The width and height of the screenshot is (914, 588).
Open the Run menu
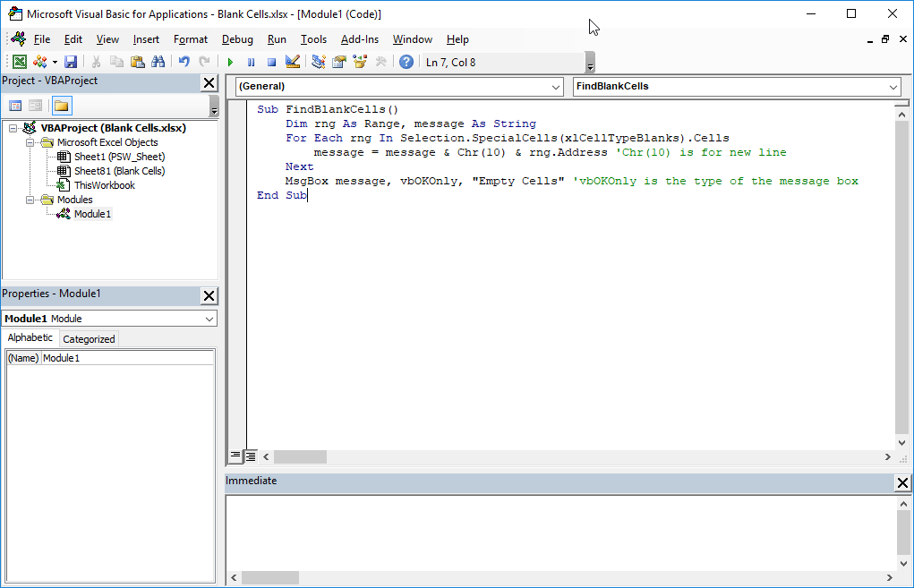(277, 39)
